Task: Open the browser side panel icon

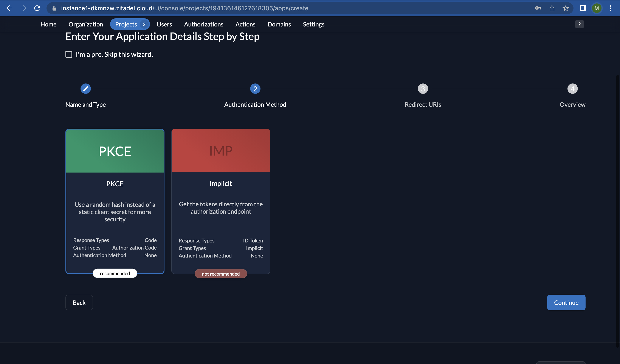Action: click(583, 8)
